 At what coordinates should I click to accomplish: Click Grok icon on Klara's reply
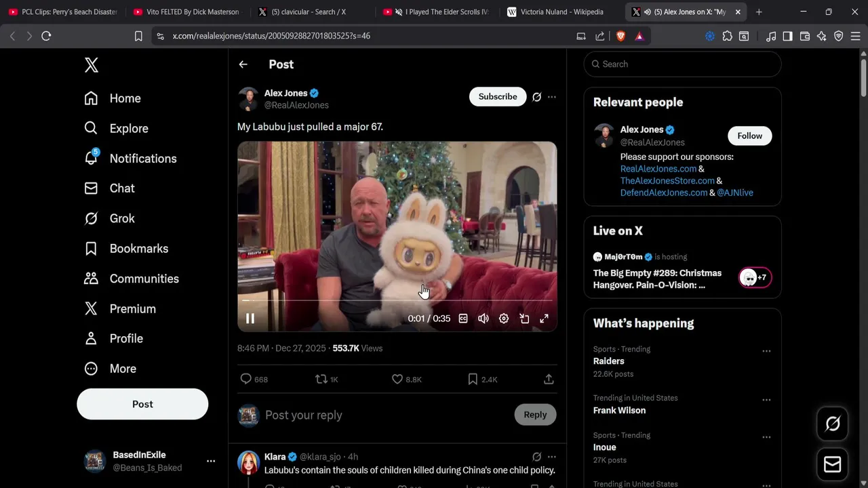(x=536, y=457)
